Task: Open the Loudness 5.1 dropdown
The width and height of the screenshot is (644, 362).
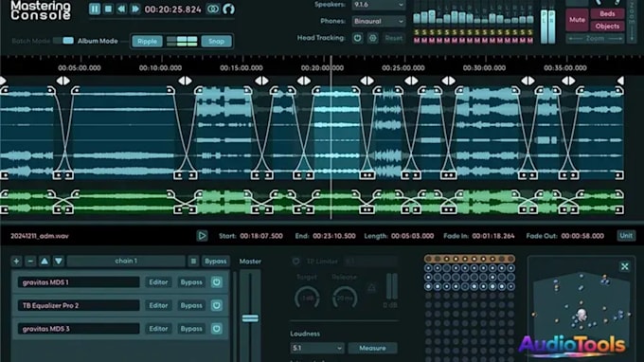Action: tap(316, 348)
